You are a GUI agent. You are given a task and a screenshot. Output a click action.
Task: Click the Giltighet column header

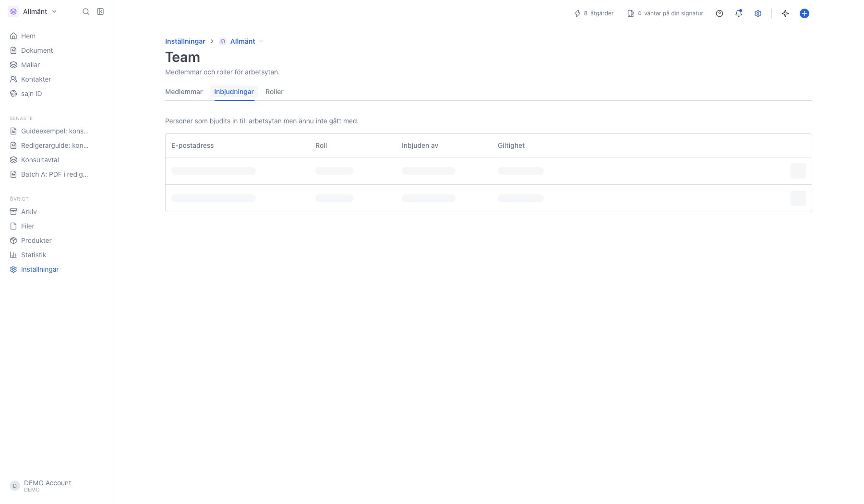pos(511,145)
